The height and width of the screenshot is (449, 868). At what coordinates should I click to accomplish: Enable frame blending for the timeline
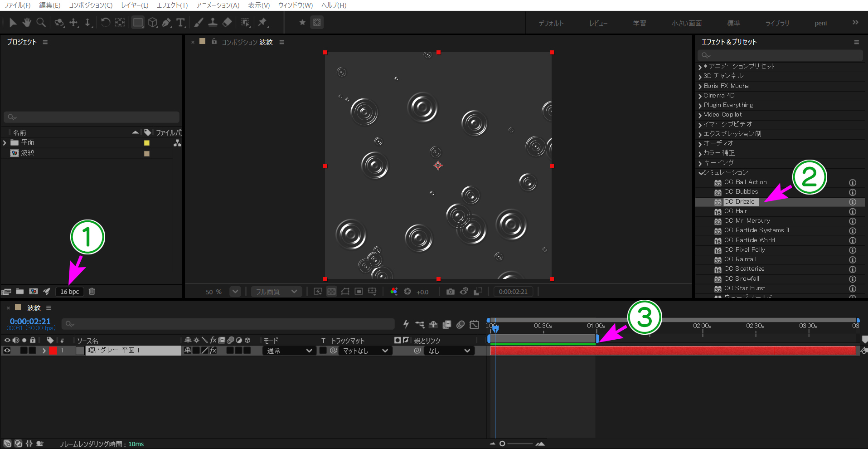[x=447, y=324]
